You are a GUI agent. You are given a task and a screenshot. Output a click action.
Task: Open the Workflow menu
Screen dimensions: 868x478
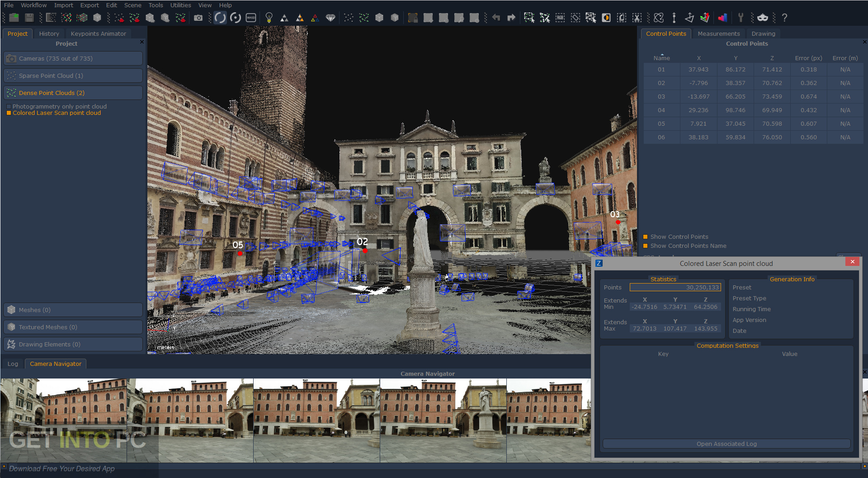click(33, 5)
